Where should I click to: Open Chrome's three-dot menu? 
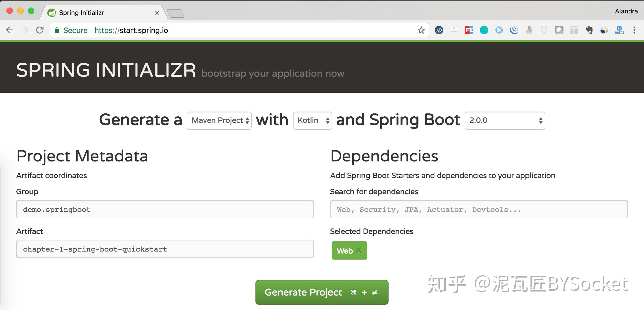point(634,30)
